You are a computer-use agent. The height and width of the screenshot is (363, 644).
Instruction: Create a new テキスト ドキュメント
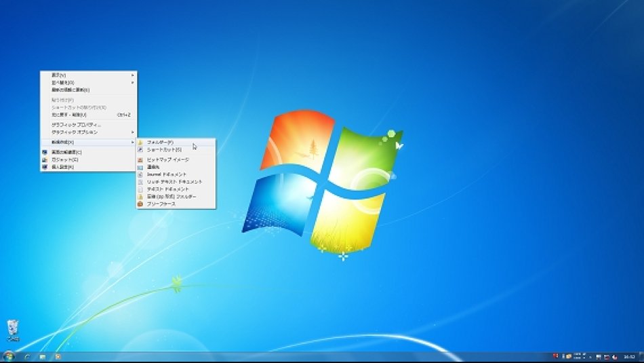coord(176,189)
